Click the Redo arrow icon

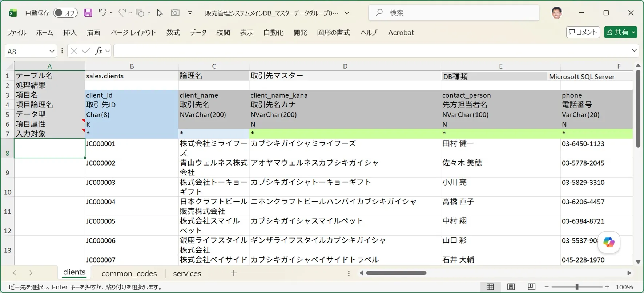tap(122, 13)
